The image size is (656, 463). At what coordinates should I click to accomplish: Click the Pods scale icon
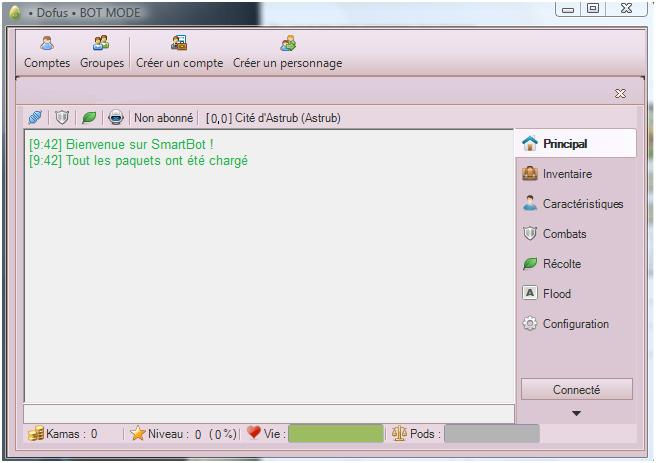399,433
